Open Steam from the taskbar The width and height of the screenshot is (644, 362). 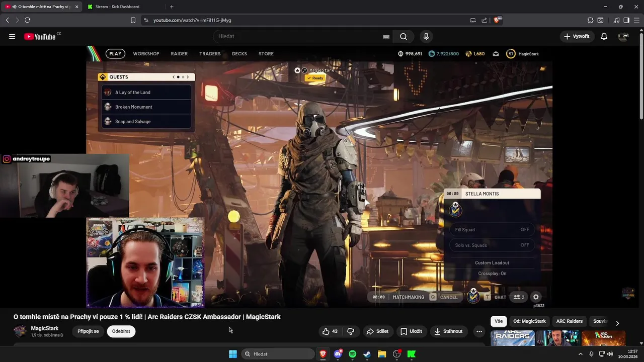367,354
